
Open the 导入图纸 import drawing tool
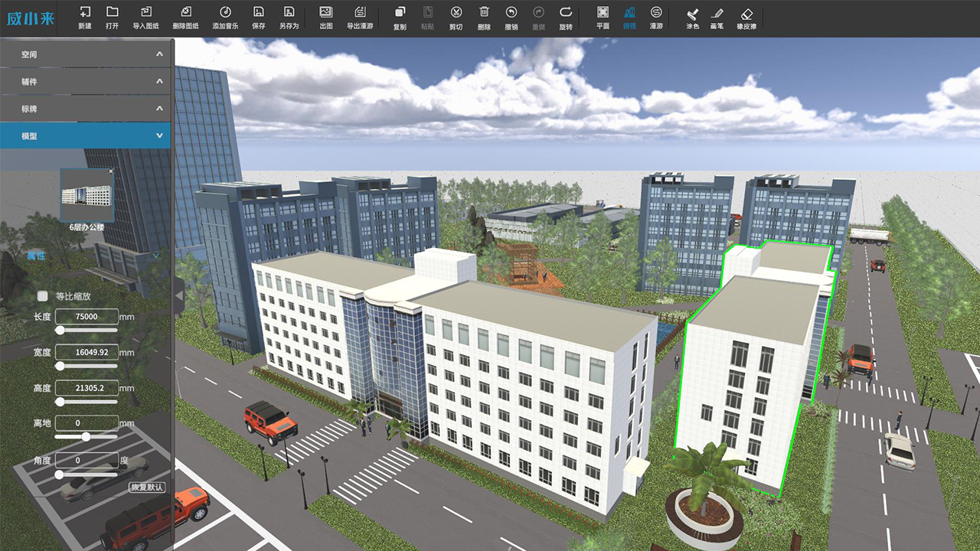(x=145, y=18)
